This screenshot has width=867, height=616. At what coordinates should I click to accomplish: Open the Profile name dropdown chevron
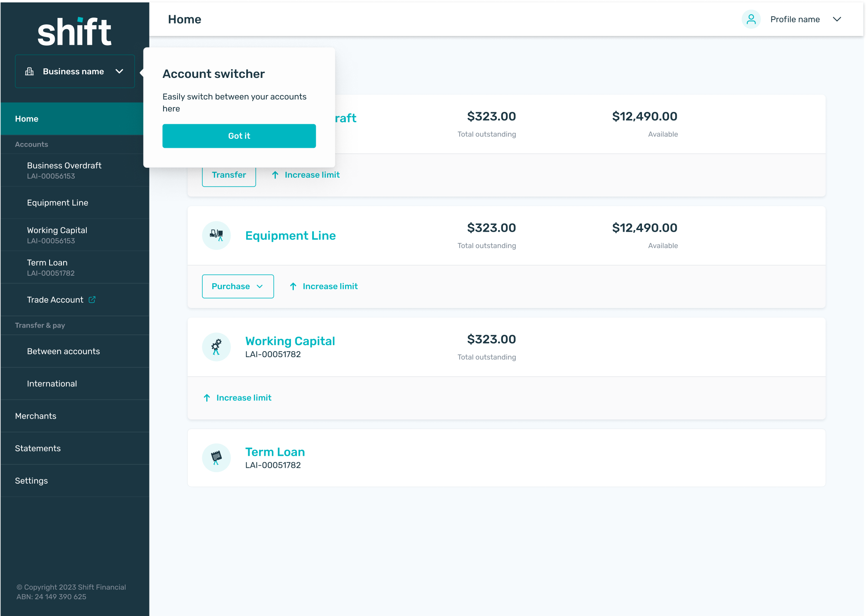pyautogui.click(x=837, y=19)
